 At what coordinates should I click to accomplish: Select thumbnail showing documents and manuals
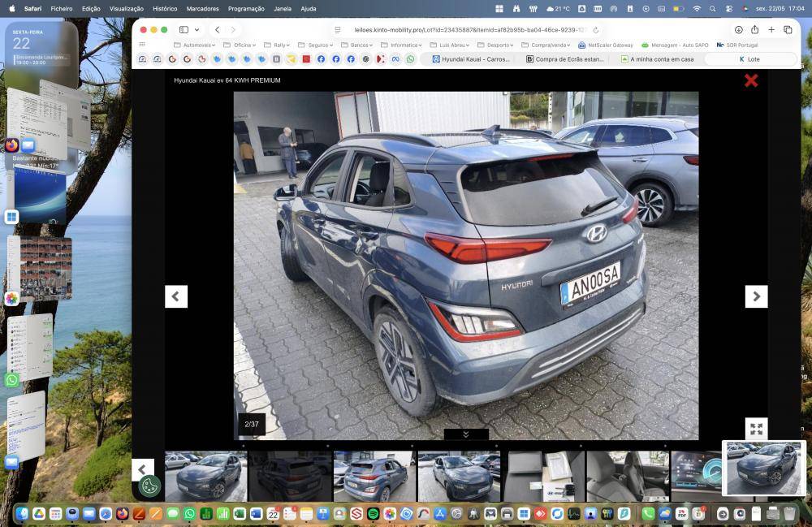(x=543, y=476)
